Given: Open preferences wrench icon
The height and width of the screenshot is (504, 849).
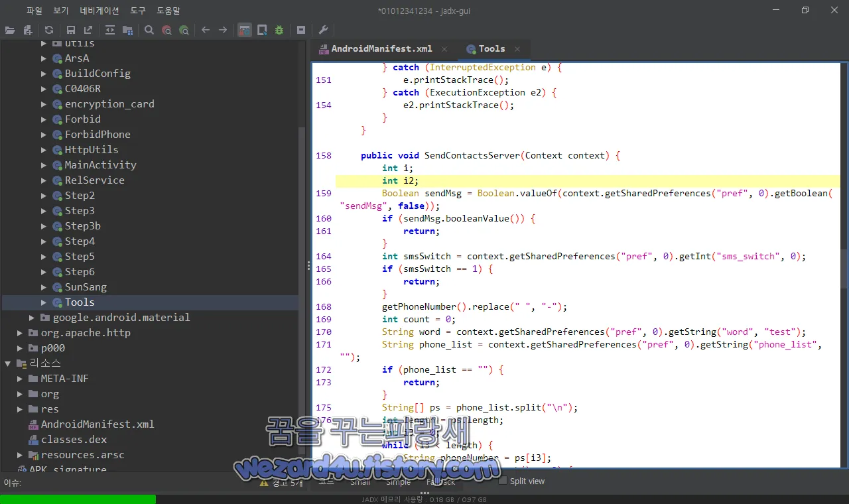Looking at the screenshot, I should point(323,30).
